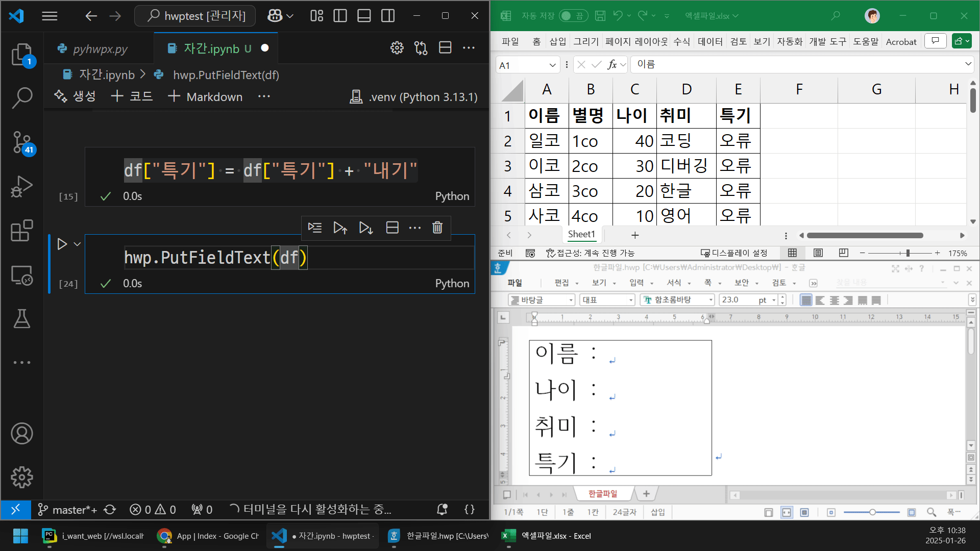980x551 pixels.
Task: Open notebook settings gear in editor toolbar
Action: click(397, 48)
